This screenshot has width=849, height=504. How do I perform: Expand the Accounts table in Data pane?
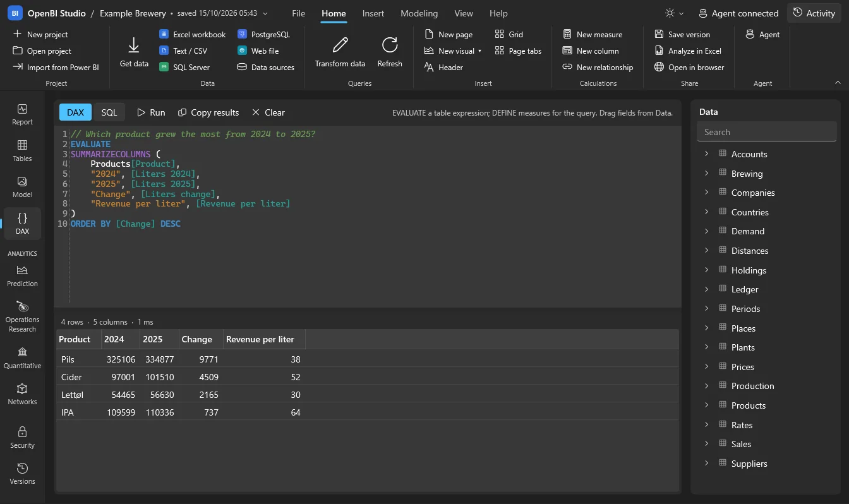point(707,154)
